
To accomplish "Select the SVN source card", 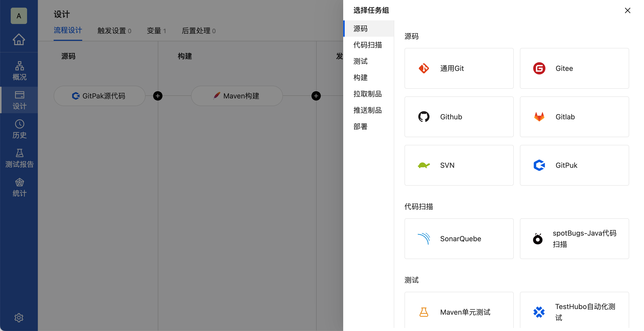I will 459,165.
